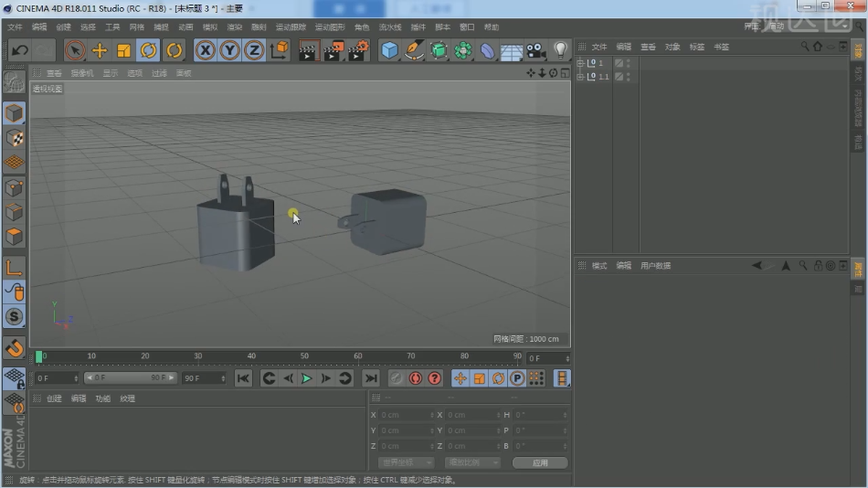Open Render Settings clapboard with gear
The image size is (868, 488).
(358, 50)
